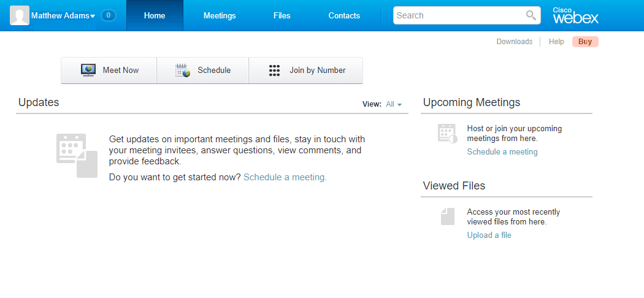Click the Cisco Webex logo
The width and height of the screenshot is (644, 298).
[575, 15]
